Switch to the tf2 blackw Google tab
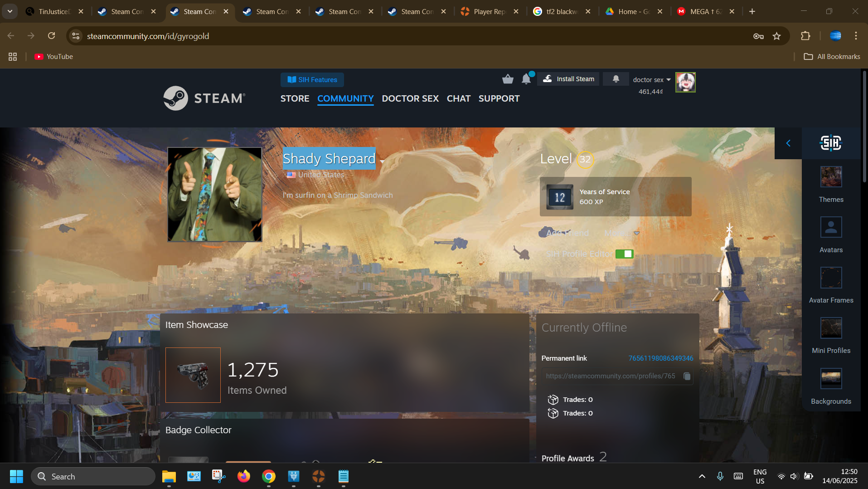Screen dimensions: 868x489 coord(562,12)
